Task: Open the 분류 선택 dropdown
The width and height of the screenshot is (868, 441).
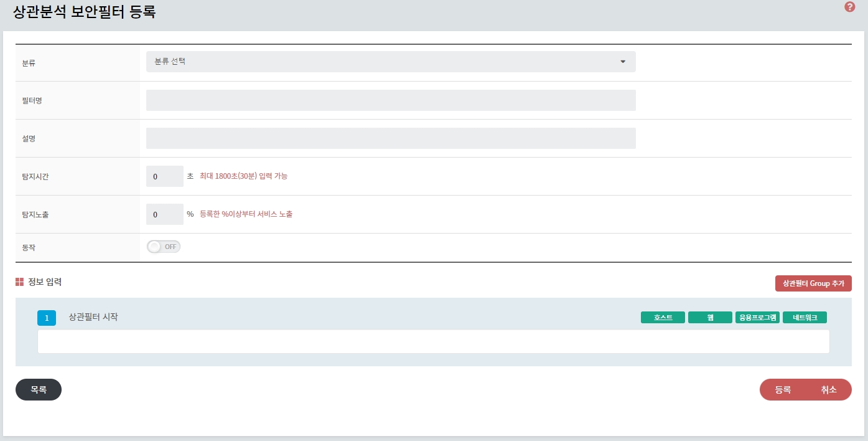Action: (391, 62)
